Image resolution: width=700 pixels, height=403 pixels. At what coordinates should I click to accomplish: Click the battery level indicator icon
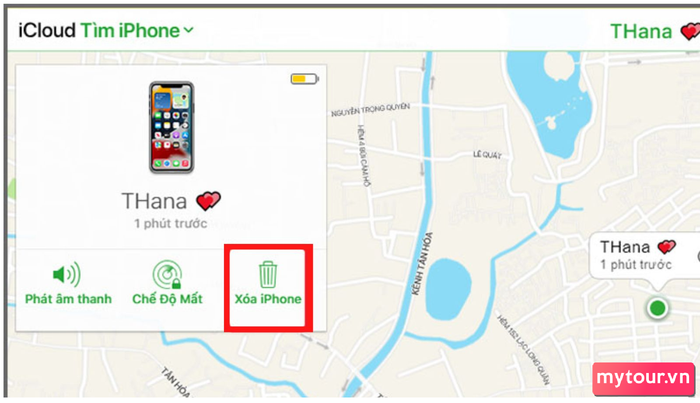(x=304, y=79)
